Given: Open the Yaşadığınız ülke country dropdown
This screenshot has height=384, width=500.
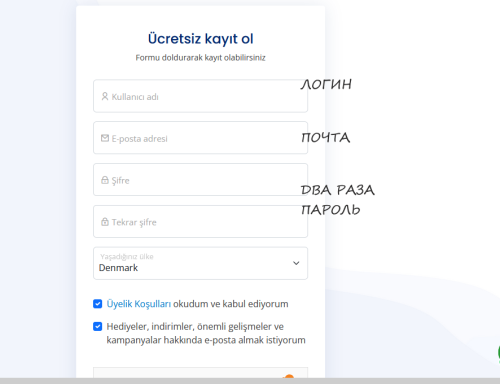Looking at the screenshot, I should (200, 263).
